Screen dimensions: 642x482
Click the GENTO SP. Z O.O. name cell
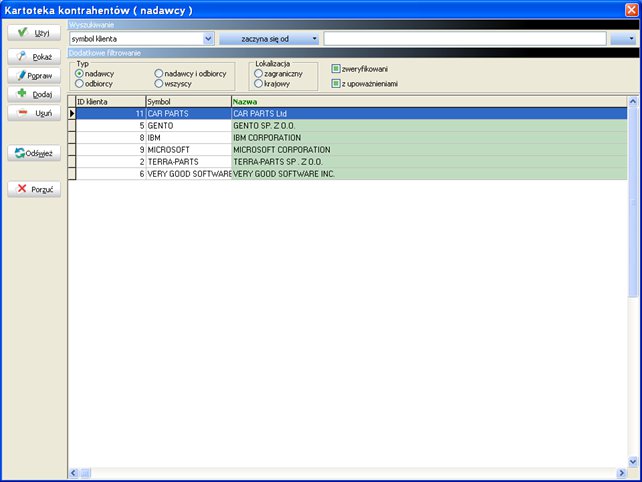(x=430, y=126)
